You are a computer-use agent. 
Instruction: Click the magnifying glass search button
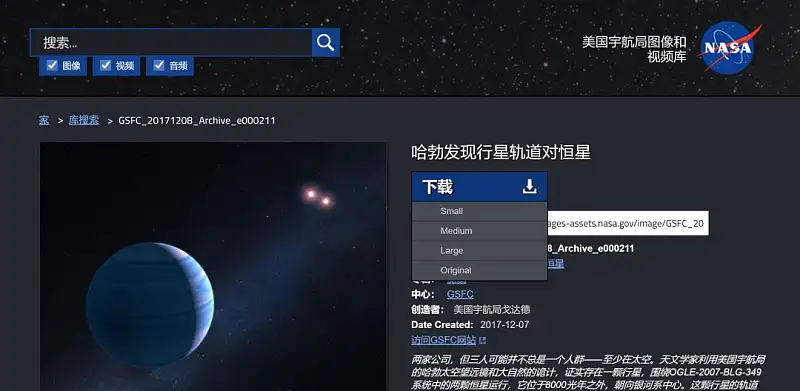point(326,42)
